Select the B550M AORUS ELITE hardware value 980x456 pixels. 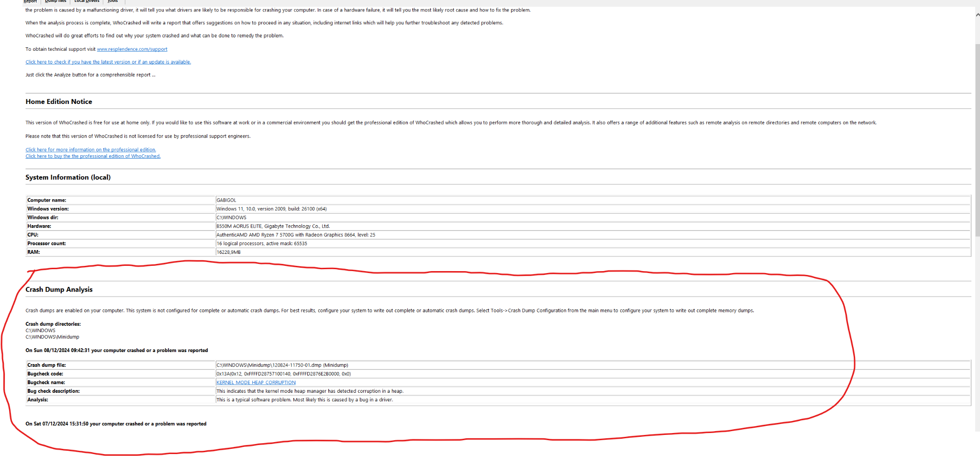[273, 226]
